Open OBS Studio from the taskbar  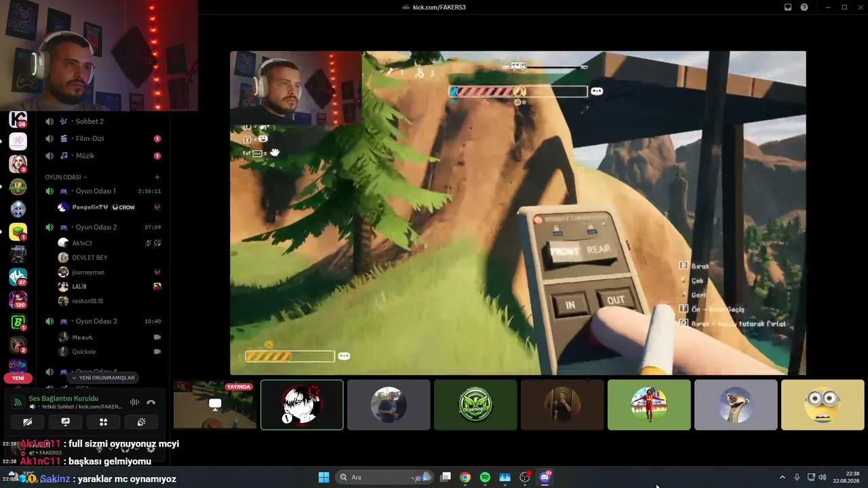click(x=525, y=477)
